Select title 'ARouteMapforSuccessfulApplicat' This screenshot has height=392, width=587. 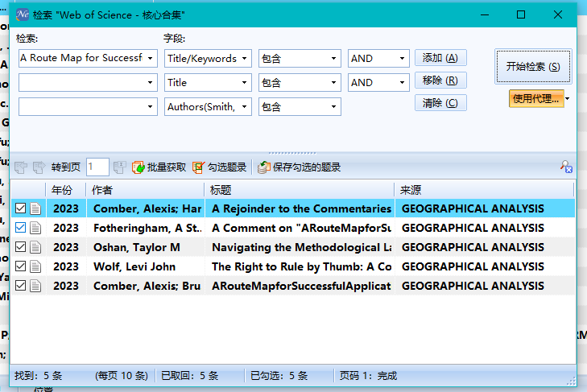point(301,287)
